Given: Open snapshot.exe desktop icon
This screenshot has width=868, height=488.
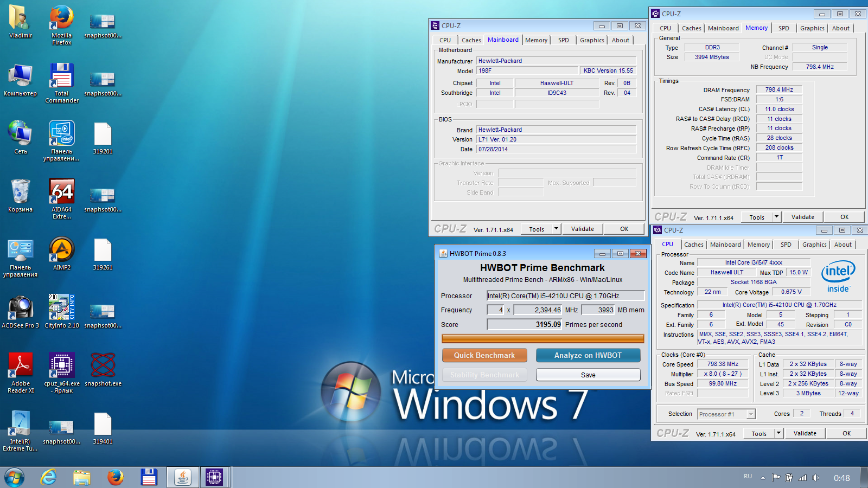Looking at the screenshot, I should point(103,370).
